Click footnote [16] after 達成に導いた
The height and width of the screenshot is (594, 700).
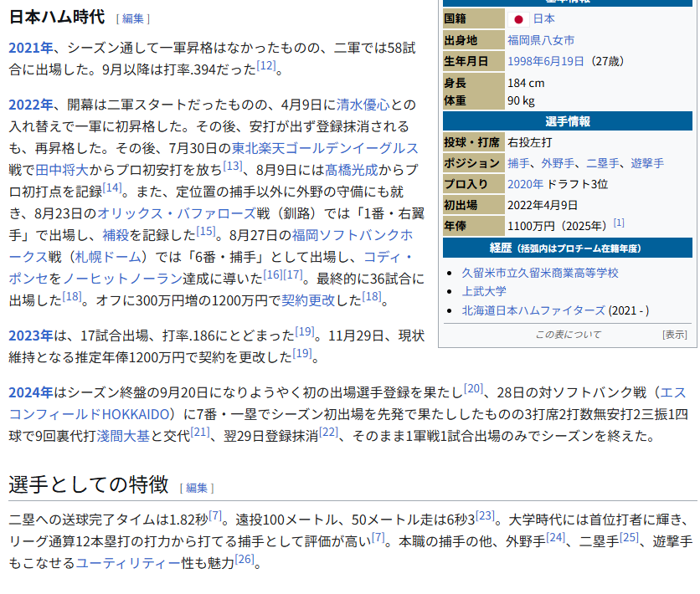pos(272,274)
